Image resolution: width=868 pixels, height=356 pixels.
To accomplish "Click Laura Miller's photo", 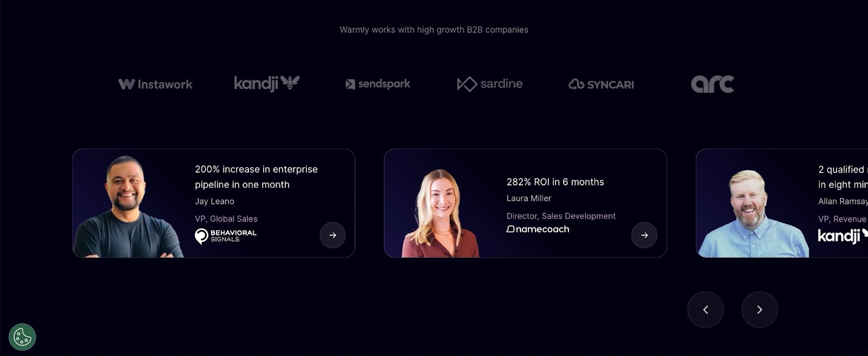I will tap(440, 213).
